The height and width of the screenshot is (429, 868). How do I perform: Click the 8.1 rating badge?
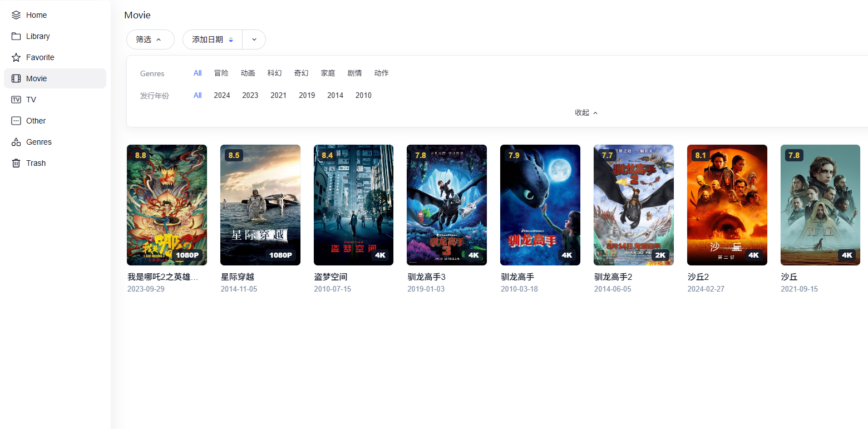[701, 155]
